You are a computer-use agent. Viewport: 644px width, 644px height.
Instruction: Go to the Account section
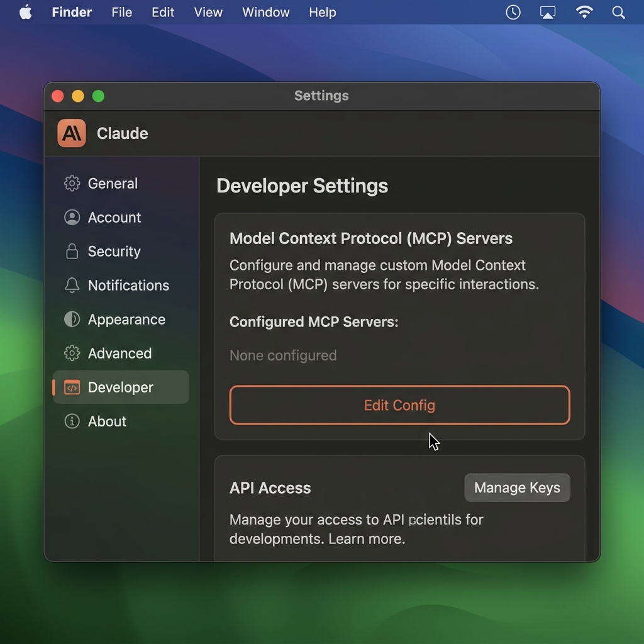[121, 217]
